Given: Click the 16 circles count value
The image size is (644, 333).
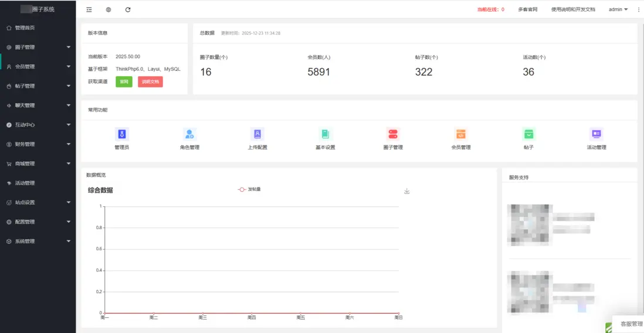Looking at the screenshot, I should pyautogui.click(x=206, y=72).
